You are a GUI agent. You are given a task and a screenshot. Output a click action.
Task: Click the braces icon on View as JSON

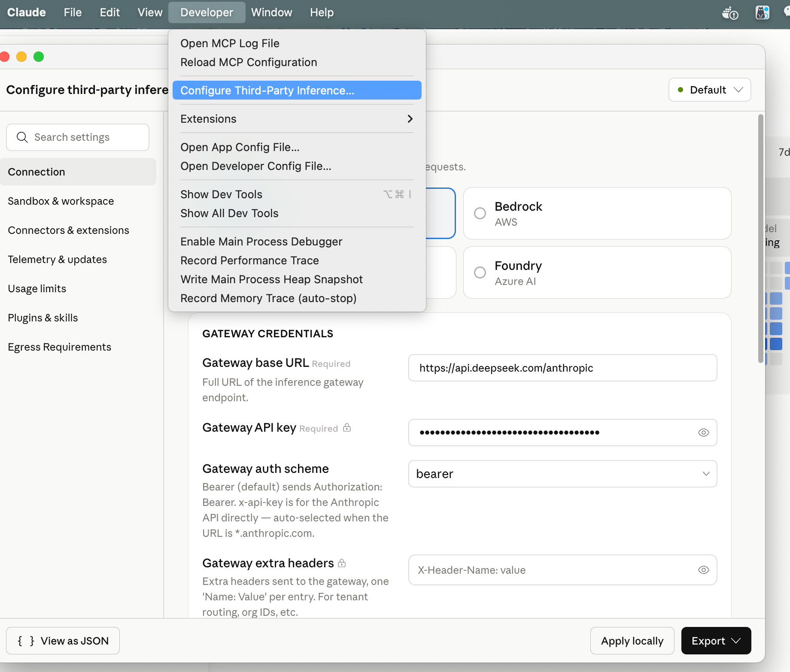(x=26, y=641)
